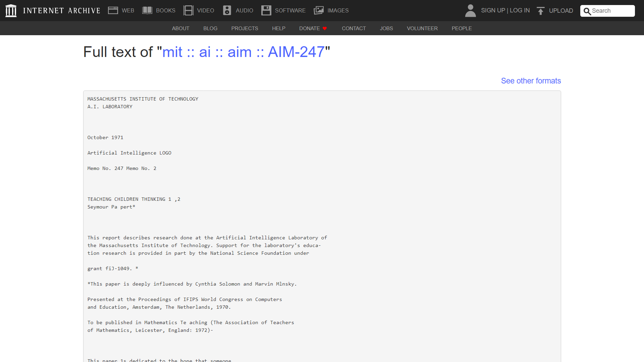Open the IMAGES section icon
Screen dimensions: 644x362
(318, 9)
